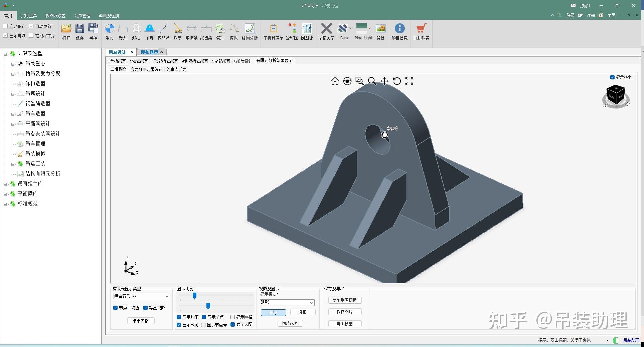The image size is (644, 347).
Task: Switch to the 视图及设置 ribbon tab
Action: tap(55, 16)
